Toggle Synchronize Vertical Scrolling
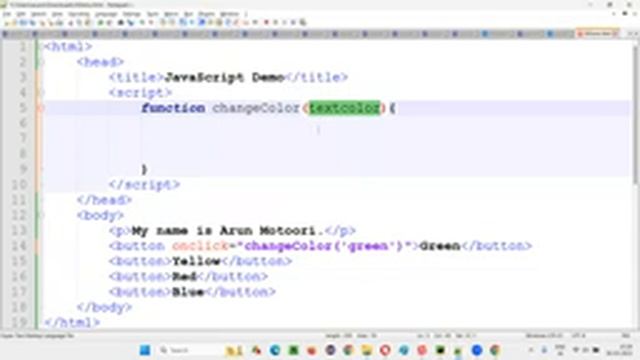Screen dimensions: 640x360 [162, 23]
